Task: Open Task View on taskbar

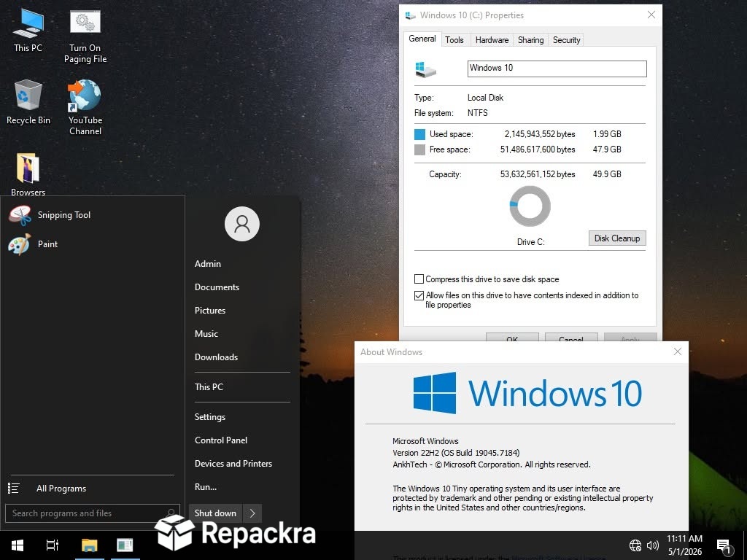Action: pos(53,545)
